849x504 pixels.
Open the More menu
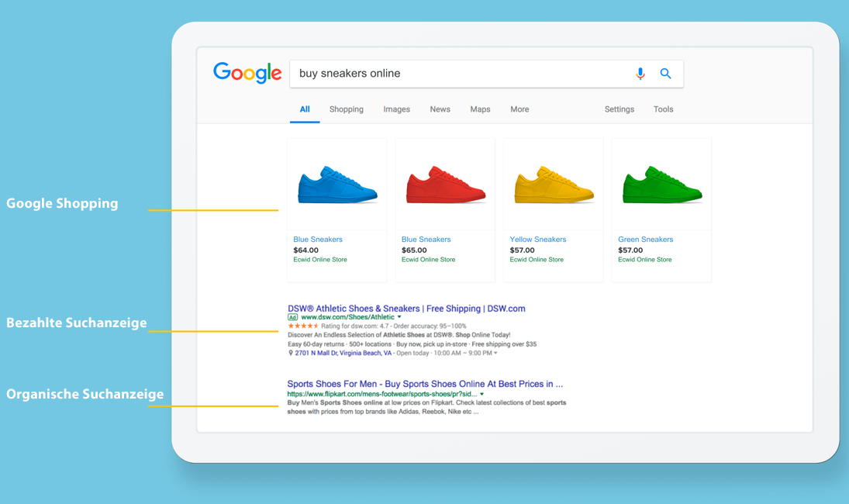519,109
